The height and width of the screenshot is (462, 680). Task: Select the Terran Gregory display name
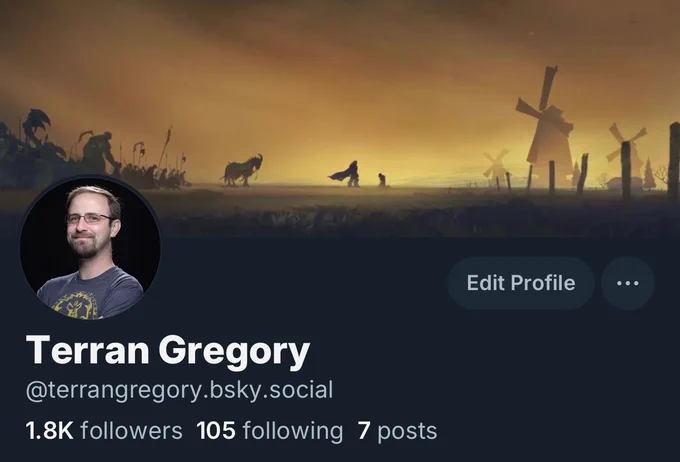[x=168, y=351]
